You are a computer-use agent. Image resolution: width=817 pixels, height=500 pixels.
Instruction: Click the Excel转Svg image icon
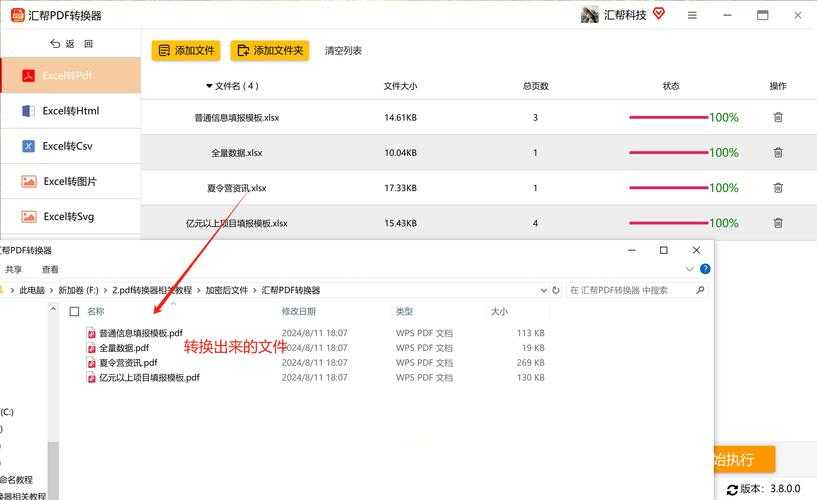pos(29,217)
